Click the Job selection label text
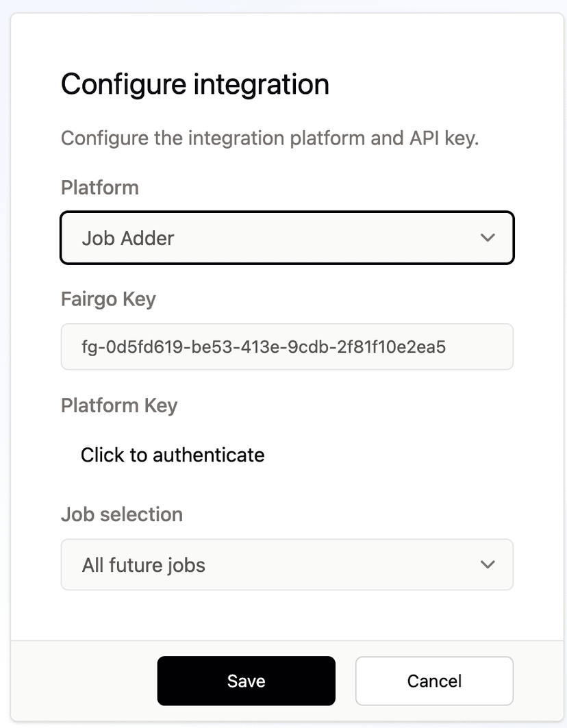The width and height of the screenshot is (567, 728). coord(122,514)
